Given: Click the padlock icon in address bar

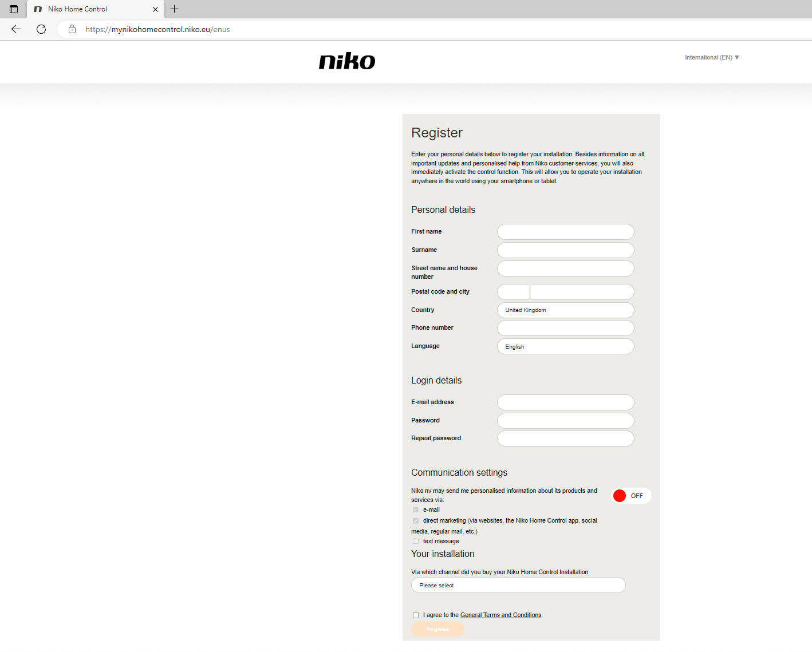Looking at the screenshot, I should pos(72,29).
